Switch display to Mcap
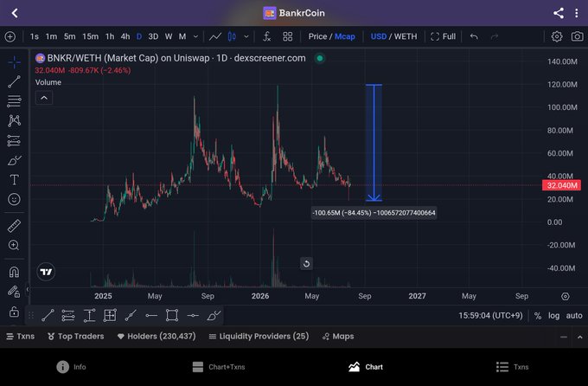The image size is (588, 386). tap(345, 36)
